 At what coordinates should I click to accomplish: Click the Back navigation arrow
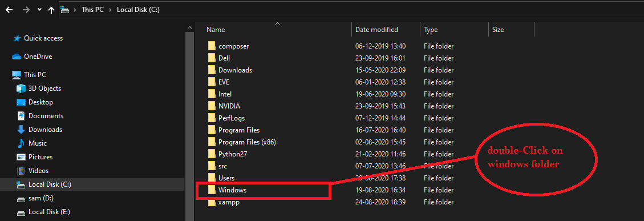tap(9, 10)
